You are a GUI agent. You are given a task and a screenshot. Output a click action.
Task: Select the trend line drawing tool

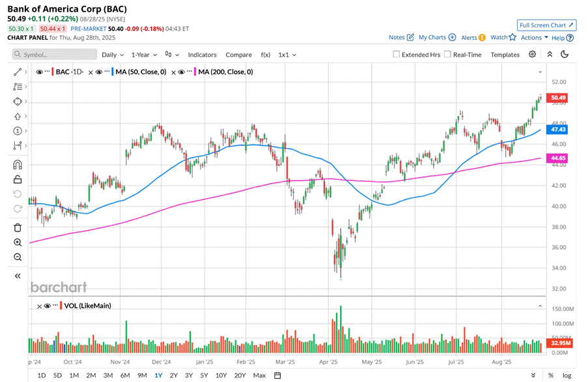click(x=17, y=72)
